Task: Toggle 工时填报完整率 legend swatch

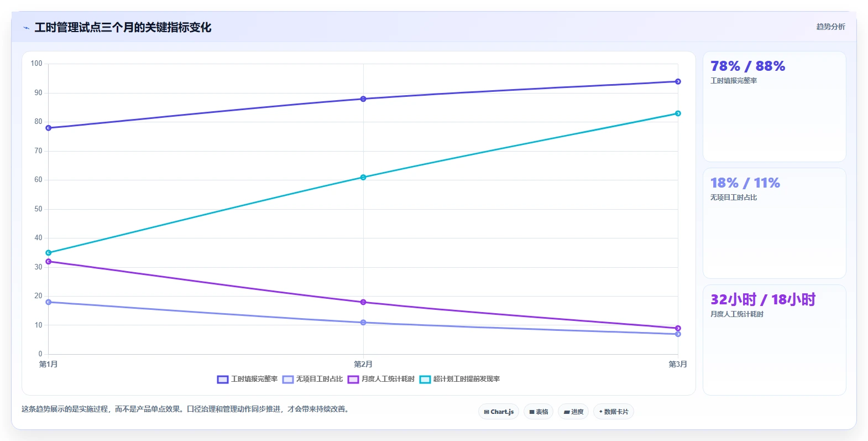Action: [223, 380]
